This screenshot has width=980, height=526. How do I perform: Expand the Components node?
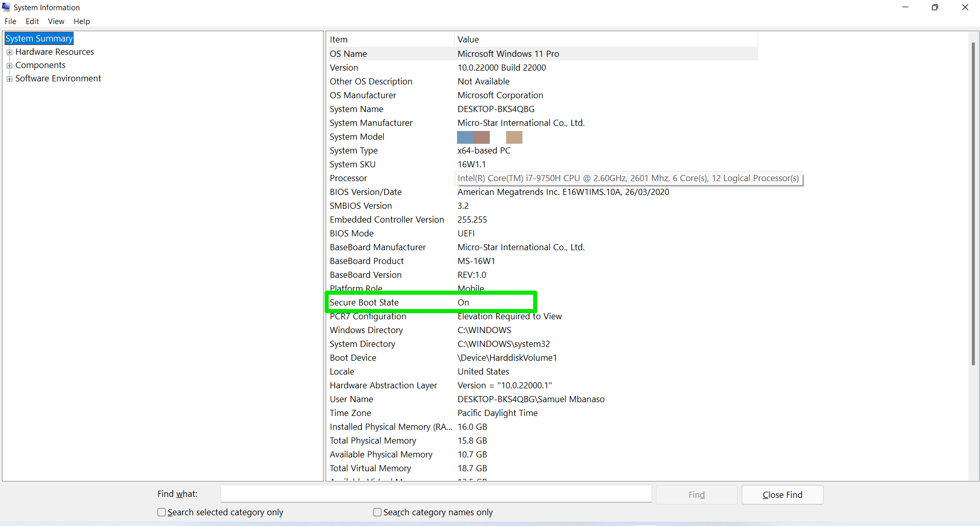9,65
